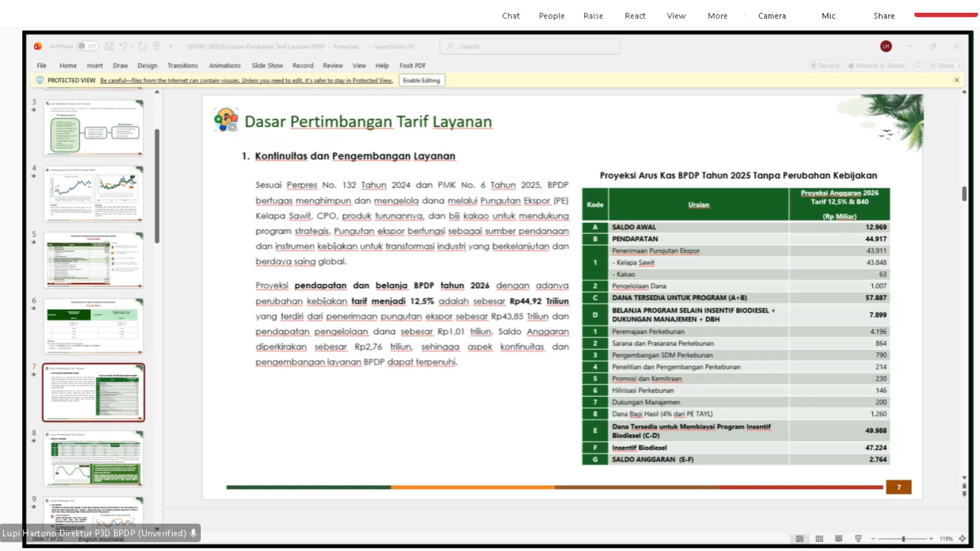Select slide 8 thumbnail
The height and width of the screenshot is (551, 980).
tap(93, 458)
